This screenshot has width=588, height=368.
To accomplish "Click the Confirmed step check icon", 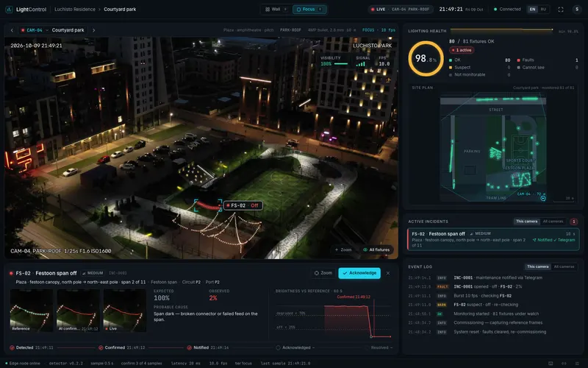I will tap(101, 347).
